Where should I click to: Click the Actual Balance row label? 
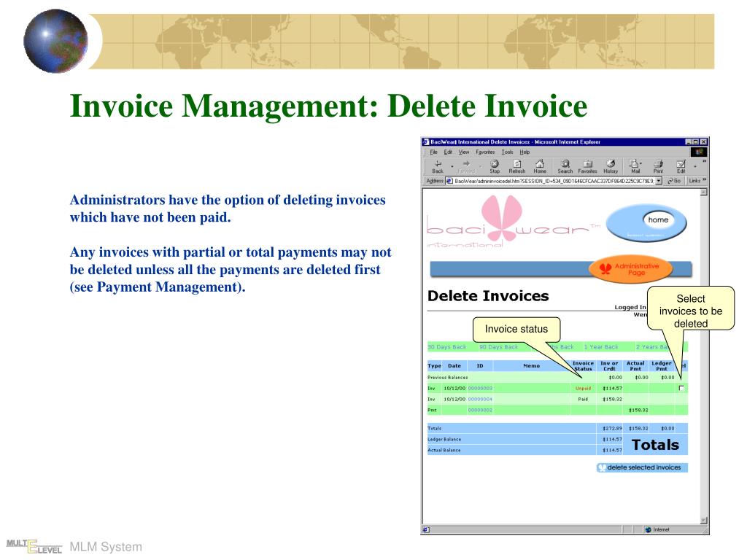[444, 451]
